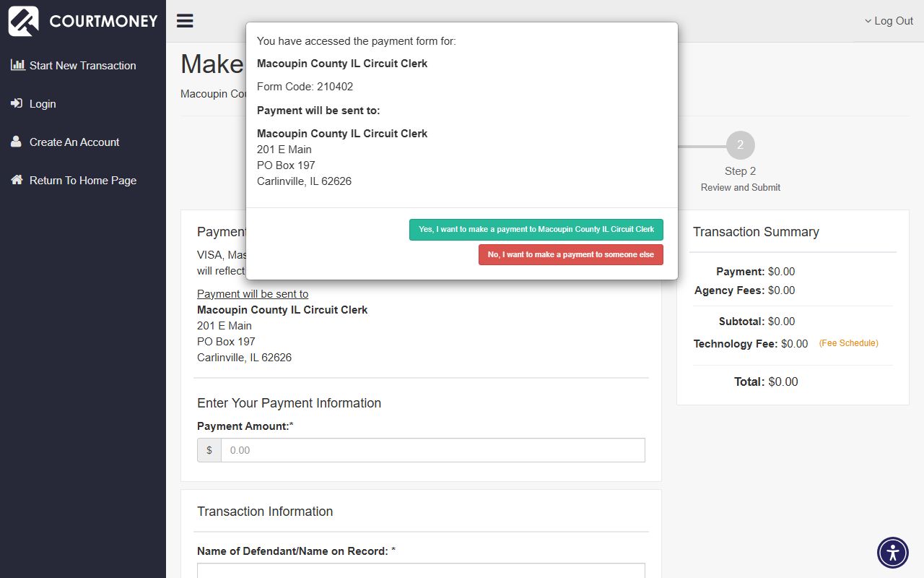Toggle the hamburger sidebar menu icon

coord(185,21)
